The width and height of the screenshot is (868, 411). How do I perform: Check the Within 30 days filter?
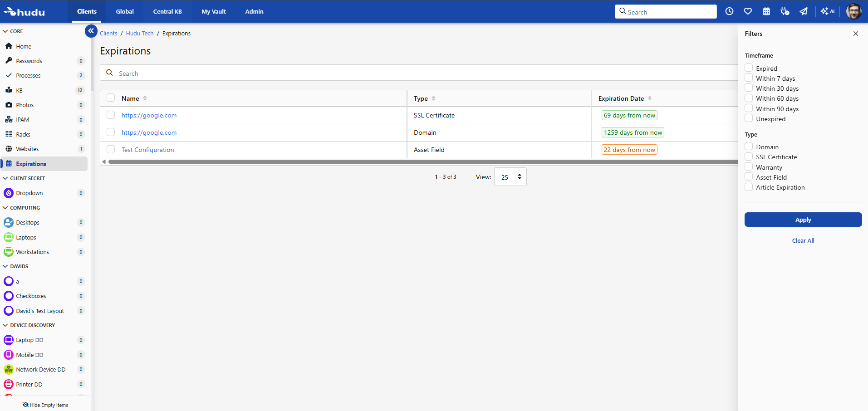pyautogui.click(x=749, y=88)
